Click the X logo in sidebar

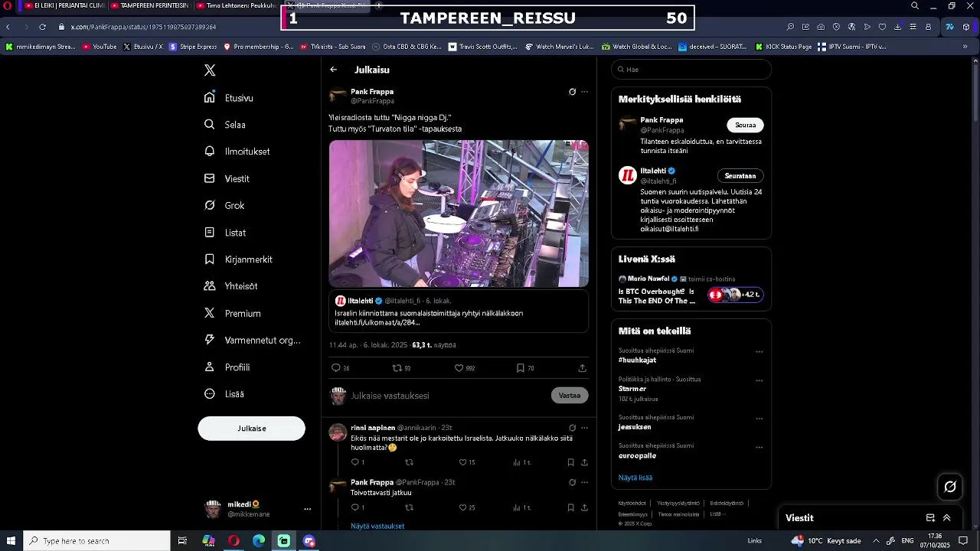210,70
